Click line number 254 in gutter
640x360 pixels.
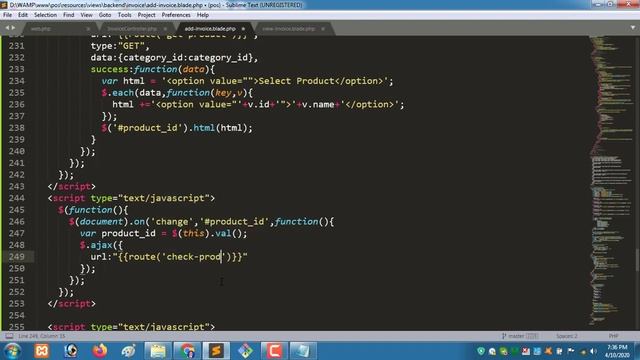tap(17, 315)
